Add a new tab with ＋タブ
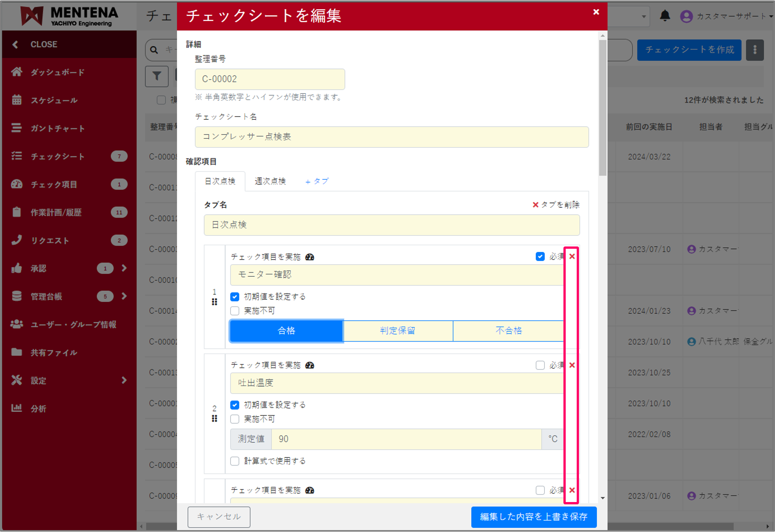Screen dimensions: 775x532 pyautogui.click(x=317, y=181)
